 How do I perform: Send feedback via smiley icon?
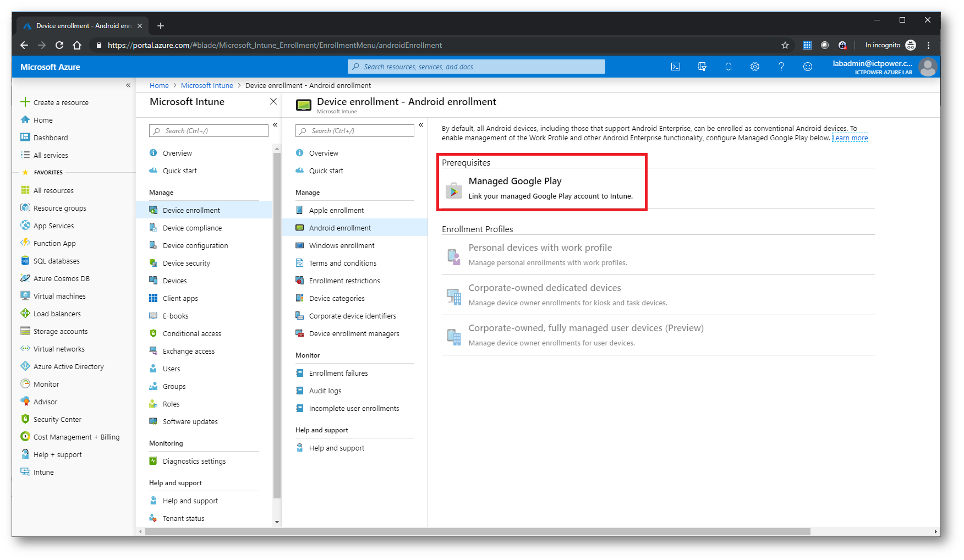807,67
